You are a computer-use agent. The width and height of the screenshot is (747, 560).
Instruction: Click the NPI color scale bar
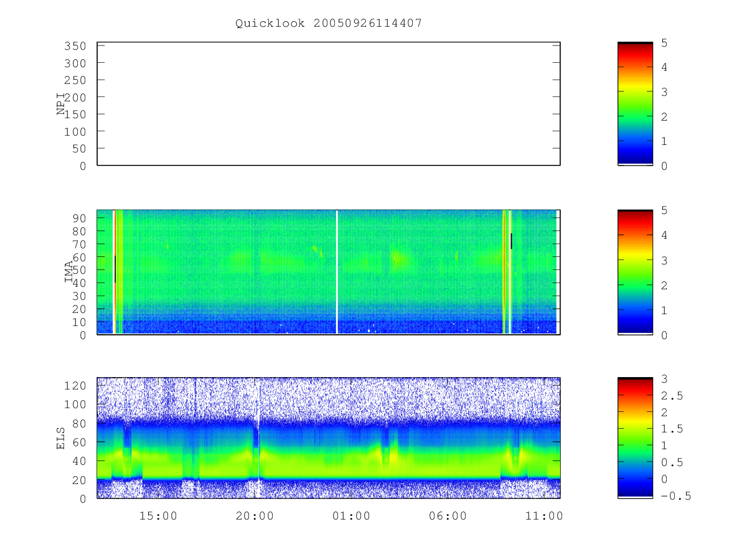point(635,104)
